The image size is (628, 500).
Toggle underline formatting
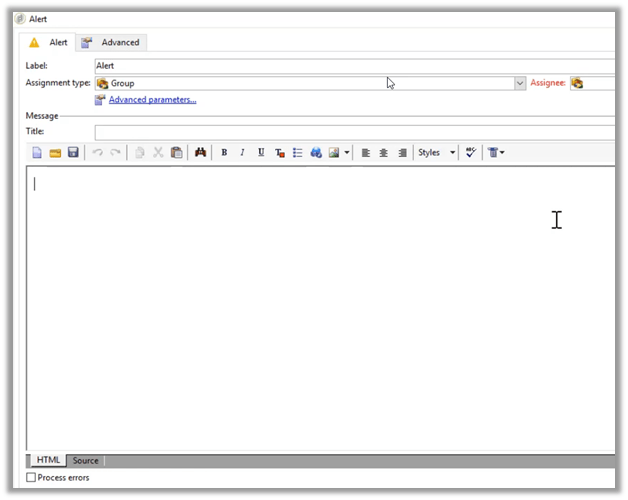coord(261,152)
